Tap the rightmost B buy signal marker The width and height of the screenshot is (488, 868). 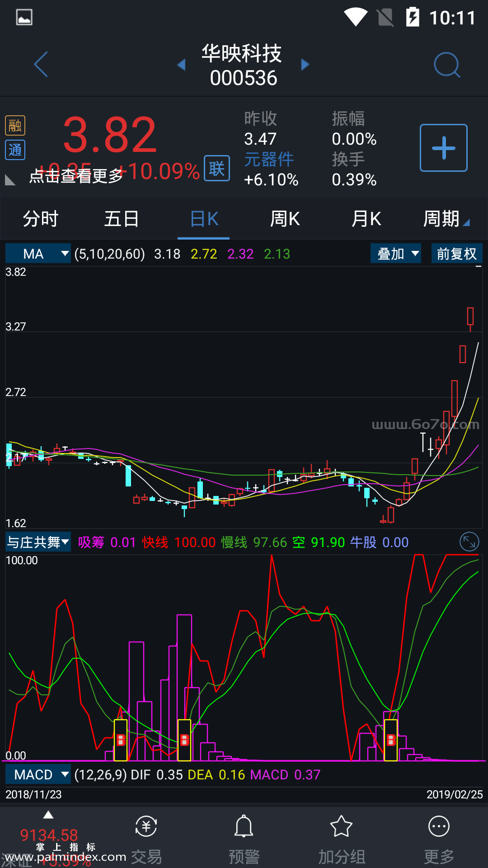(391, 740)
